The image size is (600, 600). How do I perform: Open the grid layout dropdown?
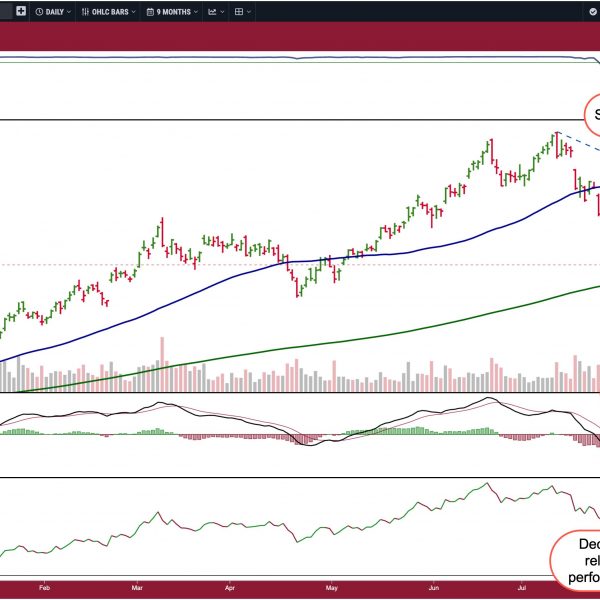[x=243, y=12]
